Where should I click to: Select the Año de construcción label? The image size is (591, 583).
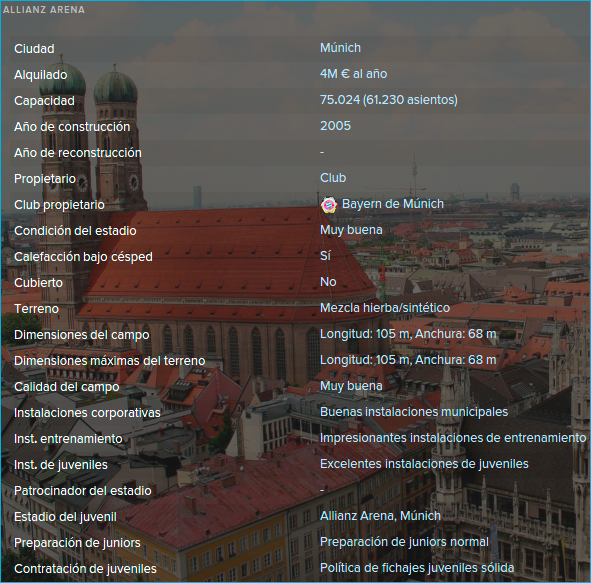[x=72, y=127]
